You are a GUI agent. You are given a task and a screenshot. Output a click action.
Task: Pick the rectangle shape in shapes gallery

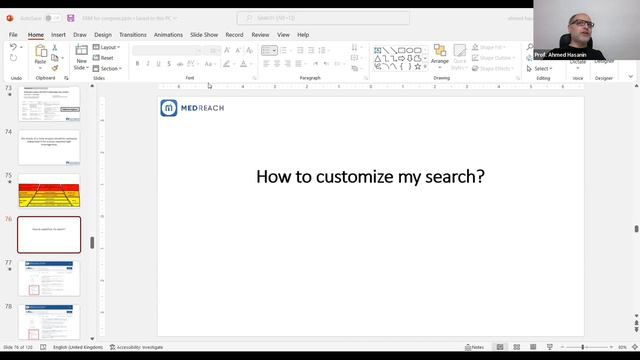coord(402,51)
